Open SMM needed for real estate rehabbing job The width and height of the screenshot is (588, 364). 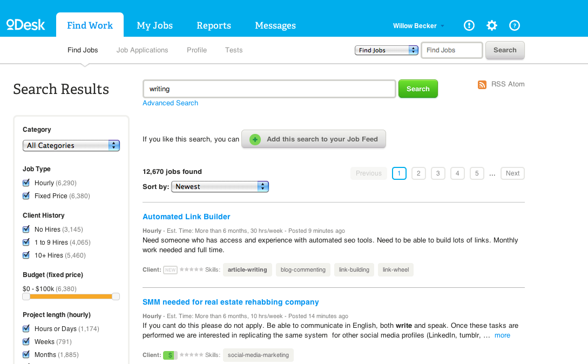point(231,302)
